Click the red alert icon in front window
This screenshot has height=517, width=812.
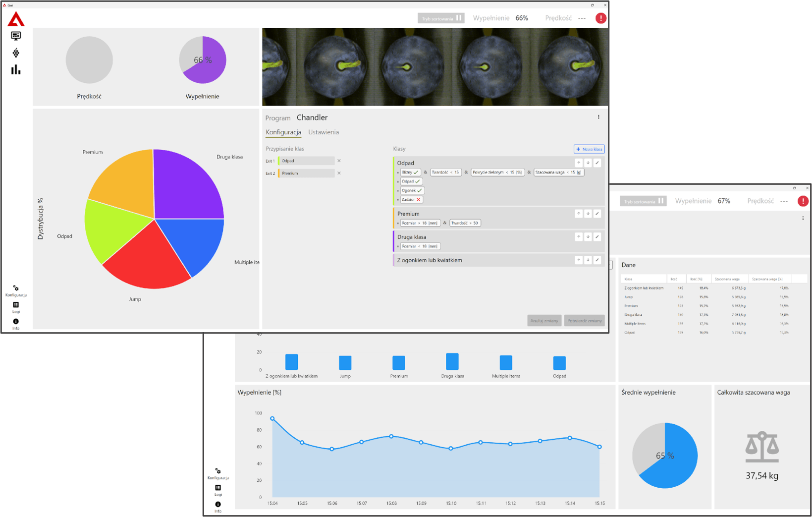click(x=600, y=18)
